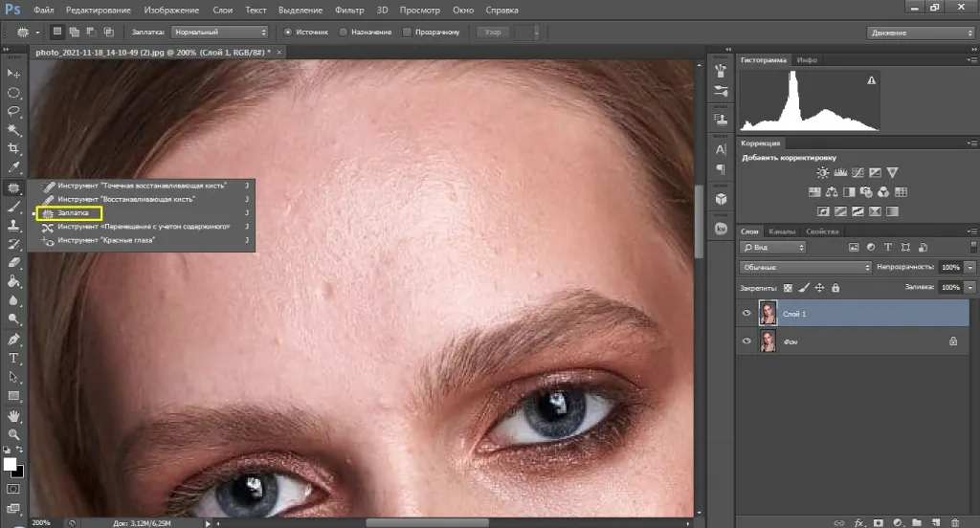Screen dimensions: 980x528
Task: Add Brightness/Contrast adjustment
Action: tap(822, 172)
